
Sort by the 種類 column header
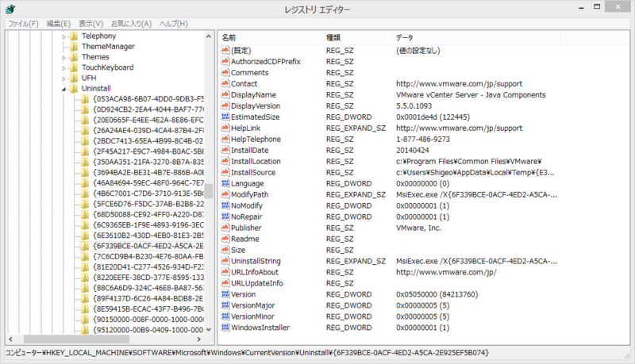[x=358, y=37]
